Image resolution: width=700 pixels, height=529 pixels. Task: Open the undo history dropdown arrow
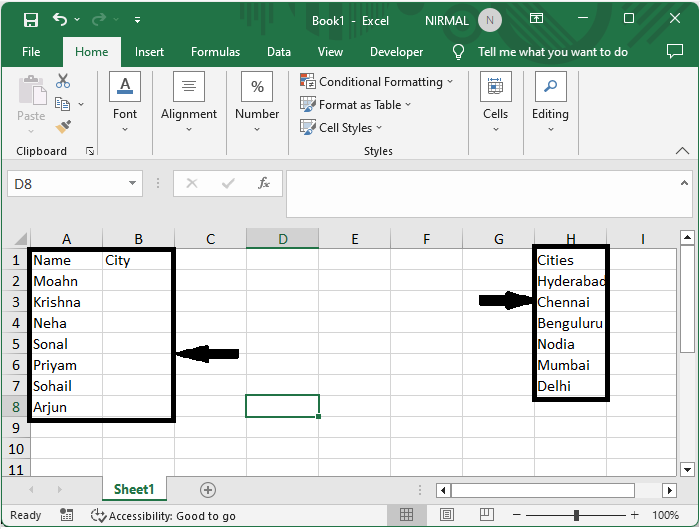click(x=77, y=20)
